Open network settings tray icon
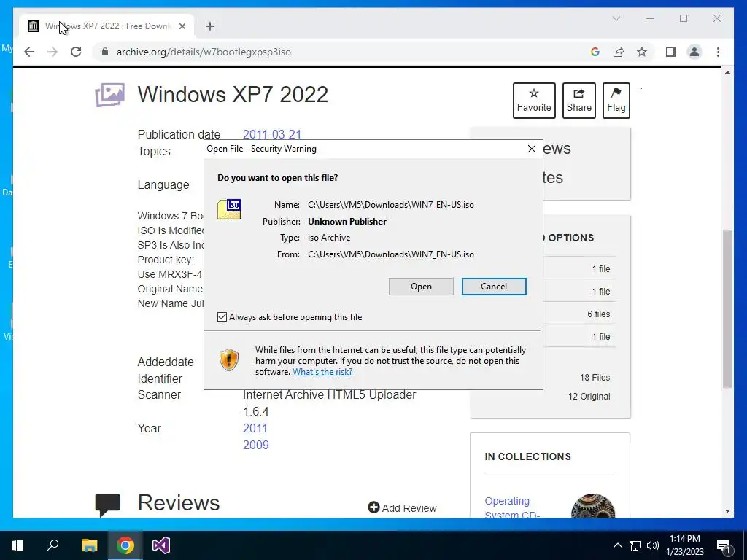747x560 pixels. pyautogui.click(x=635, y=545)
